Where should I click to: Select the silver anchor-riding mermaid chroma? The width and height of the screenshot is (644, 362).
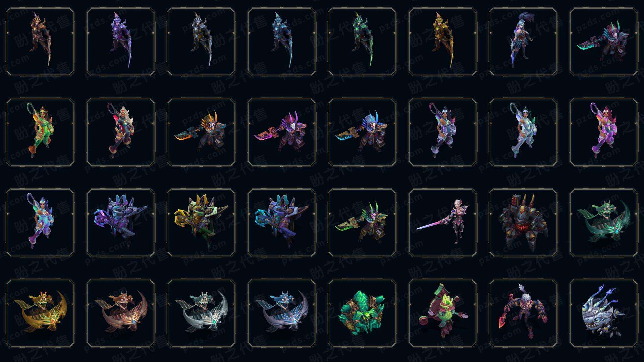pyautogui.click(x=201, y=313)
